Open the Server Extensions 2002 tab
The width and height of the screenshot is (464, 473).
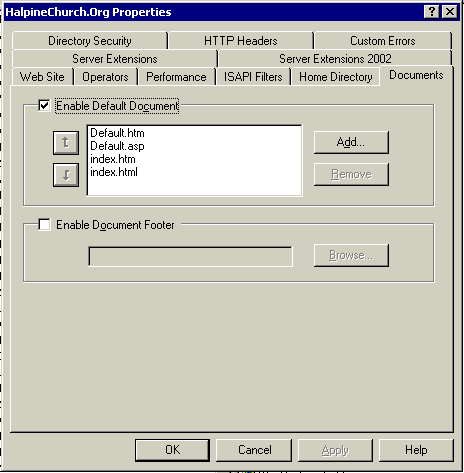pyautogui.click(x=335, y=59)
